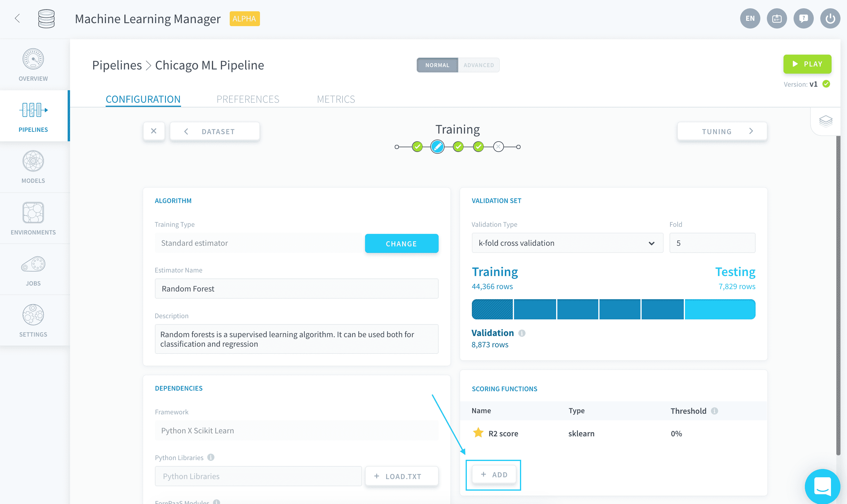Click the 7,829 rows testing count

(737, 286)
